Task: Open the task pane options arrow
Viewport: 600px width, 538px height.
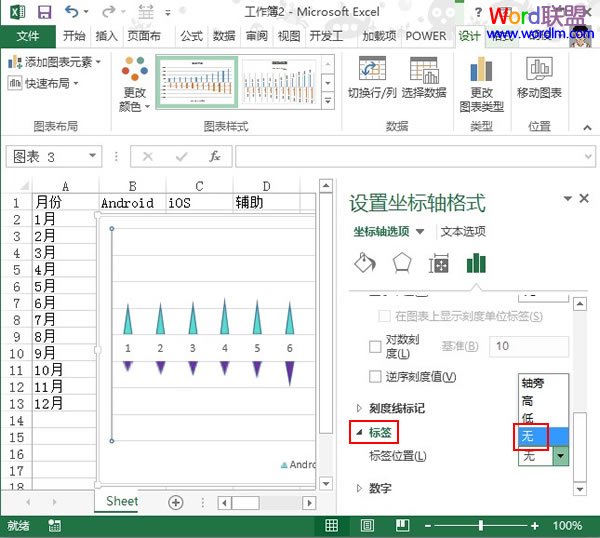Action: click(568, 198)
